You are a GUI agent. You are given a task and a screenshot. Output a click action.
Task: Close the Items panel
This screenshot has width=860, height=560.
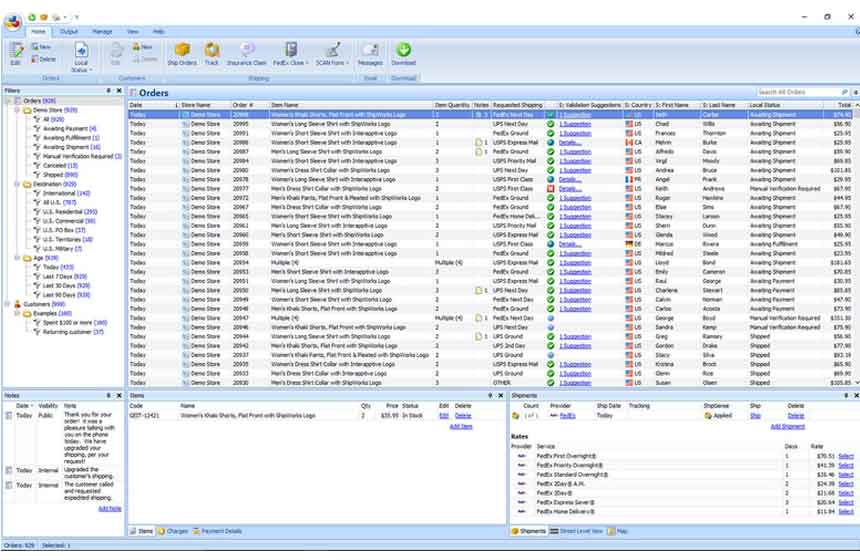tap(500, 395)
